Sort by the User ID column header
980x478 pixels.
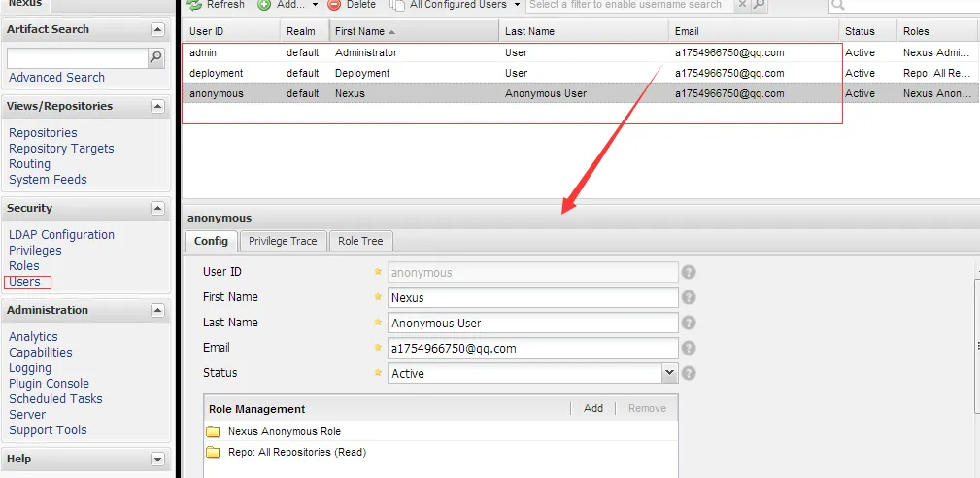(x=230, y=31)
